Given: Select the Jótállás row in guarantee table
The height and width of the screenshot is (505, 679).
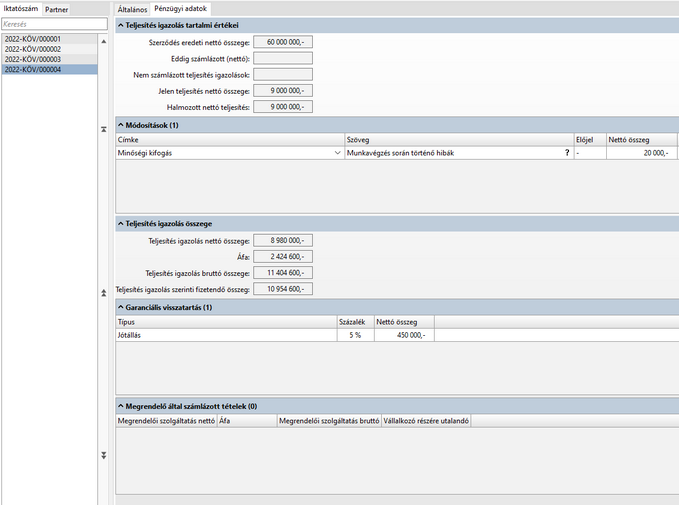Looking at the screenshot, I should click(x=397, y=335).
